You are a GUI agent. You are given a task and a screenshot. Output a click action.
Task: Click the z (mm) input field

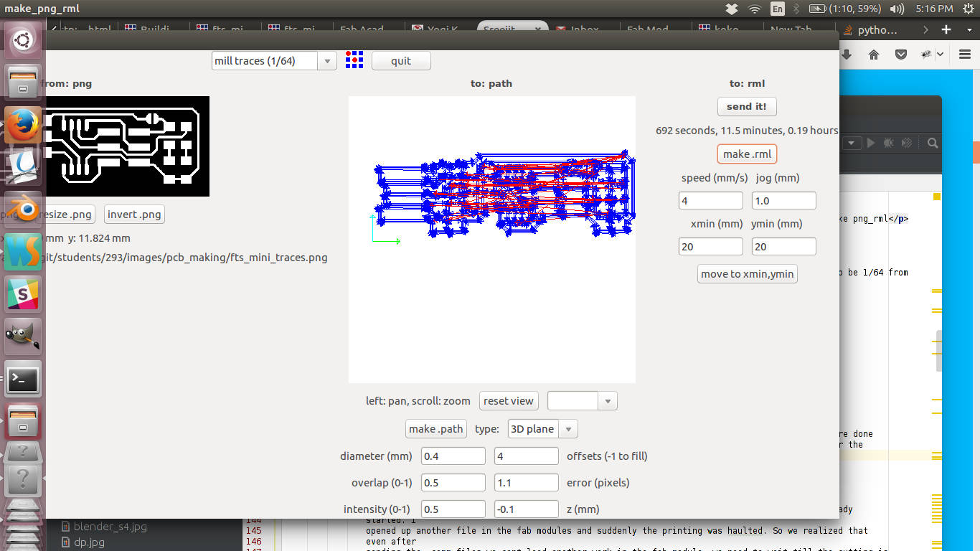527,509
